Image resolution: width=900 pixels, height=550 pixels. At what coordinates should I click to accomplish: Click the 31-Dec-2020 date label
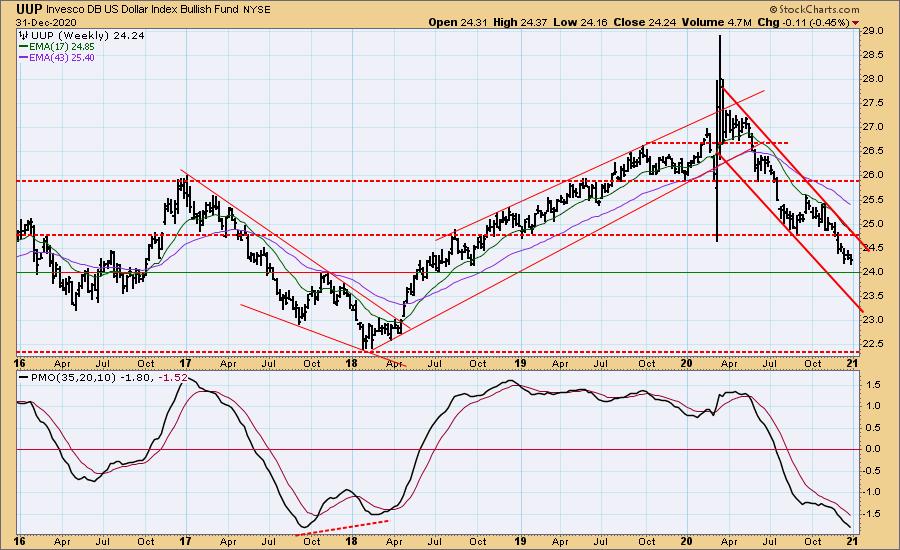pos(46,22)
